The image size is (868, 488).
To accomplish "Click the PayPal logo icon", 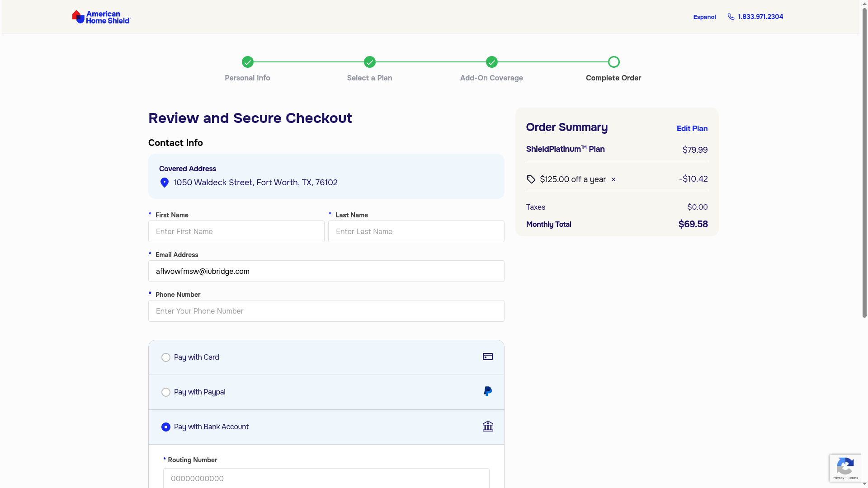I will (x=488, y=392).
